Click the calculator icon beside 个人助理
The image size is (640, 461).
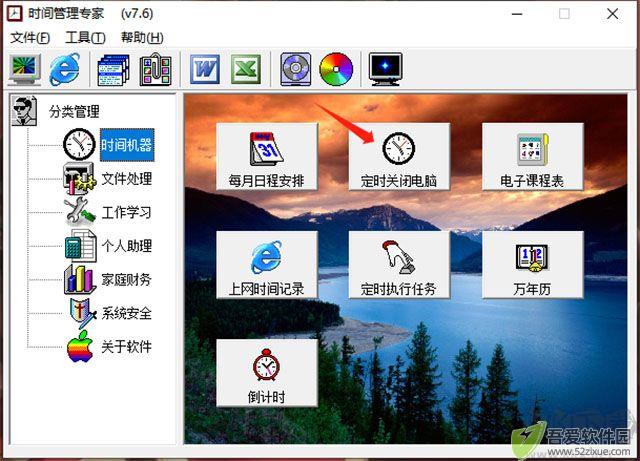coord(80,246)
